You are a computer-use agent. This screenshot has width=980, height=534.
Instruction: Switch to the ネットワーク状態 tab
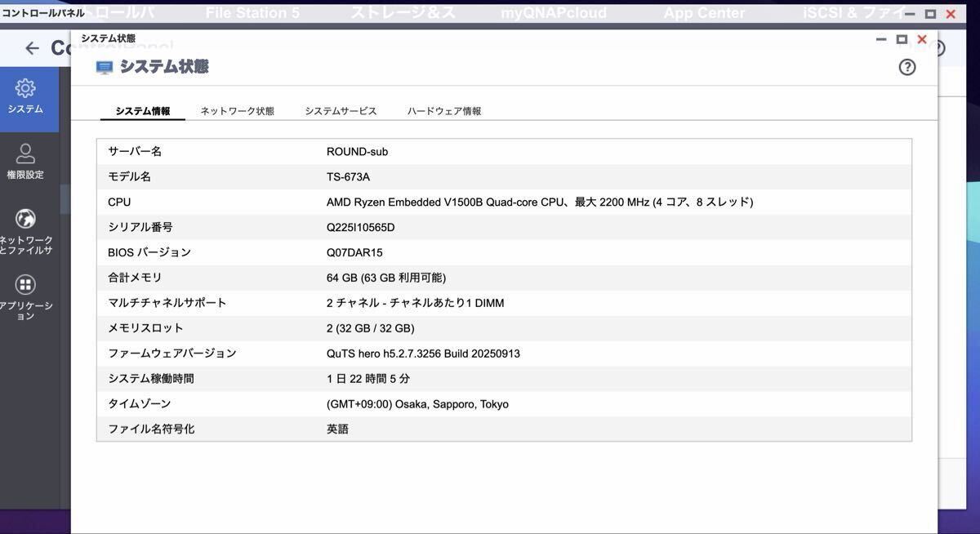tap(236, 110)
